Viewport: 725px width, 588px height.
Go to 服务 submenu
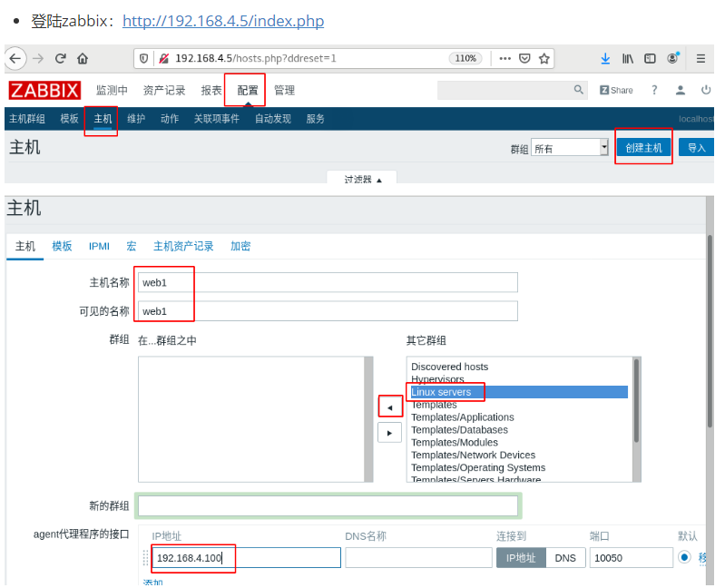[316, 119]
